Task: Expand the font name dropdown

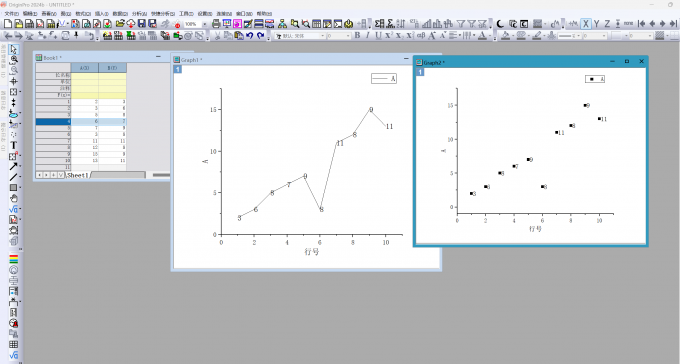Action: [323, 36]
